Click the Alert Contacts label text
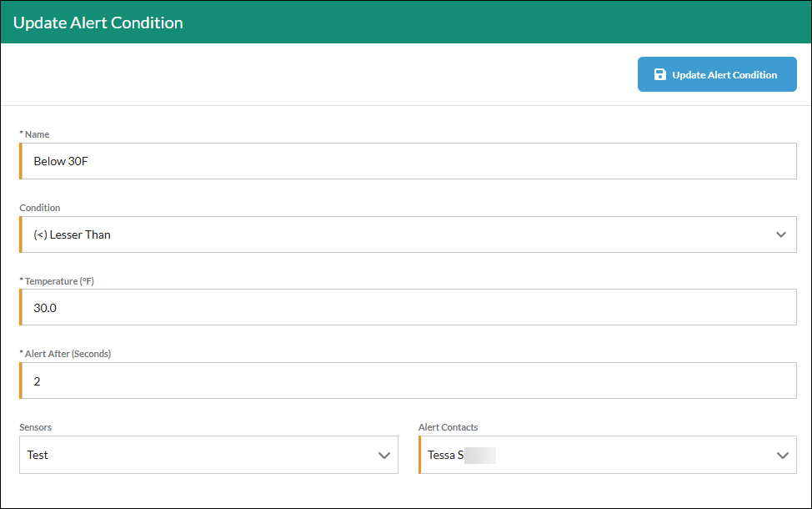812x509 pixels. [448, 427]
